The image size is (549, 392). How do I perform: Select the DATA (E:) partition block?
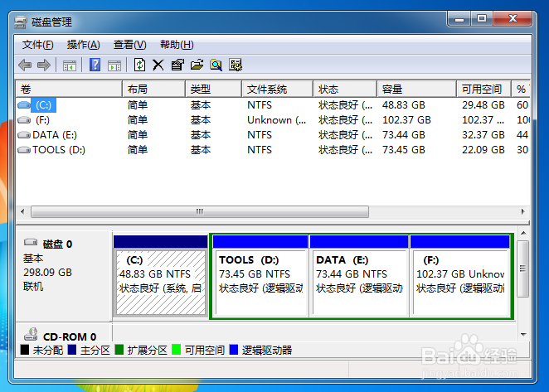359,277
